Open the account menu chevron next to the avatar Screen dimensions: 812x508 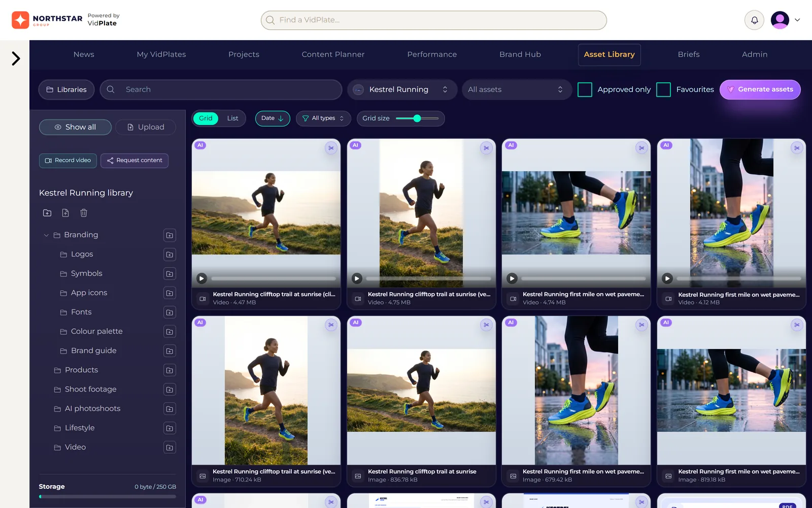coord(797,20)
